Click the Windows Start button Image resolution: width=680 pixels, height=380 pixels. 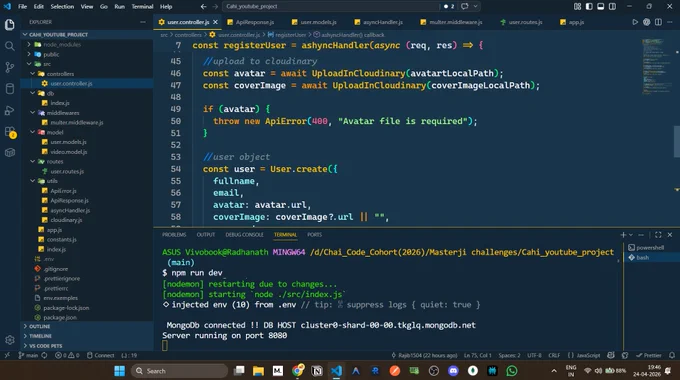(x=119, y=371)
